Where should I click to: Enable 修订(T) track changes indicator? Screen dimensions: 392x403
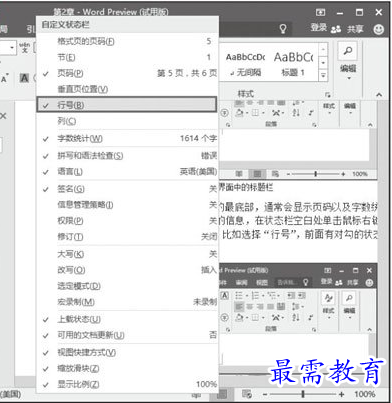[127, 237]
